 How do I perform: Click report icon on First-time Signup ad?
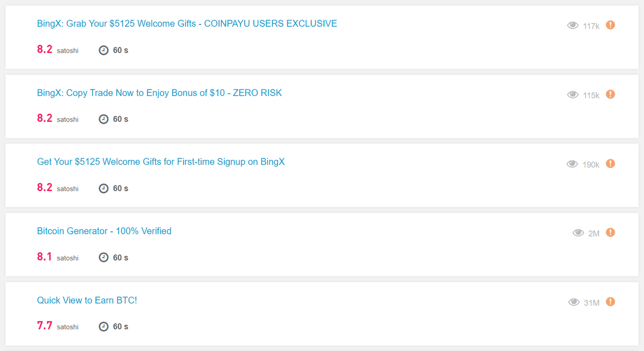click(x=610, y=163)
